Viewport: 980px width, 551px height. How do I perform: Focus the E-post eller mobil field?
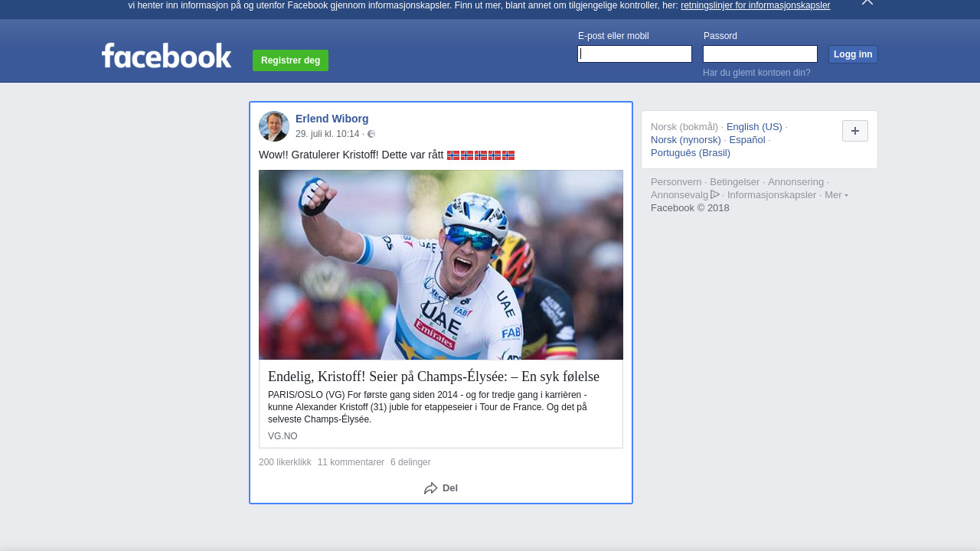[635, 54]
